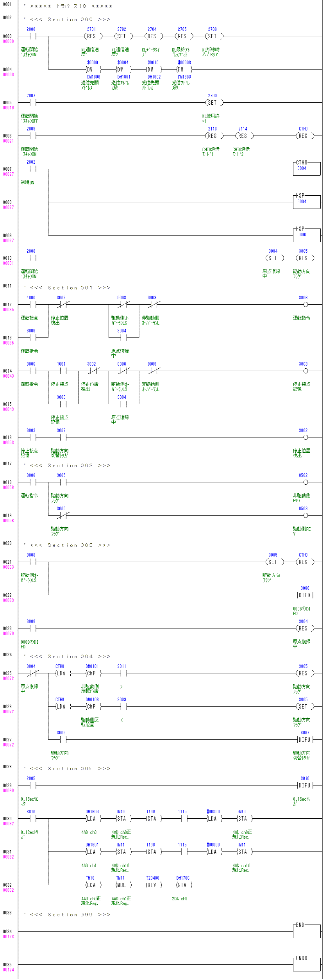This screenshot has height=980, width=327.
Task: Select the DW $0010 instruction for DM1802
Action: pyautogui.click(x=154, y=70)
